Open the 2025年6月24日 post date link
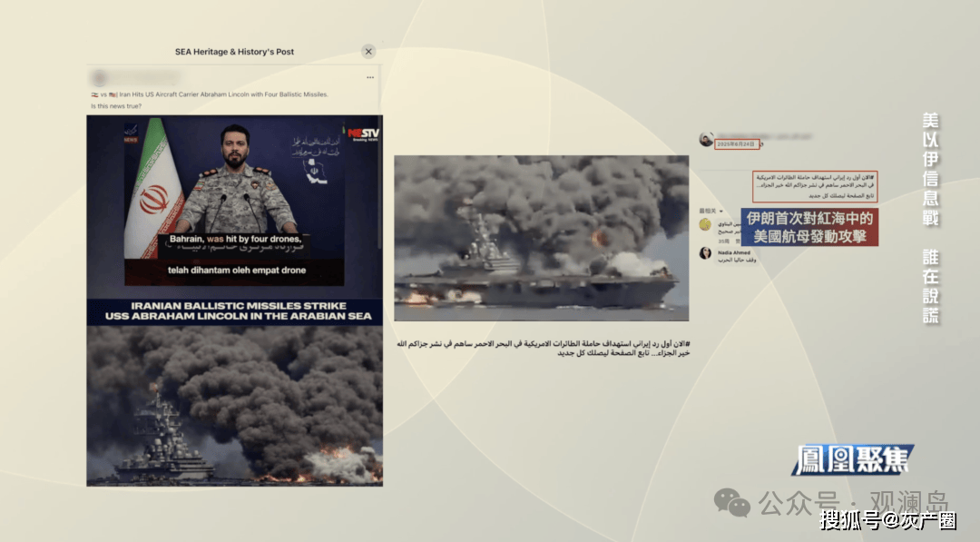Viewport: 980px width, 542px height. tap(736, 144)
